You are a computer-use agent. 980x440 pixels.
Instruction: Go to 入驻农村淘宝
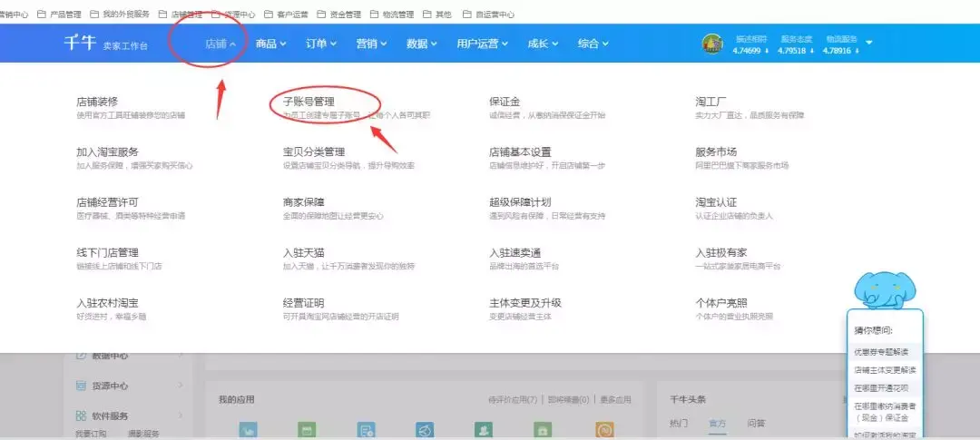tap(107, 303)
